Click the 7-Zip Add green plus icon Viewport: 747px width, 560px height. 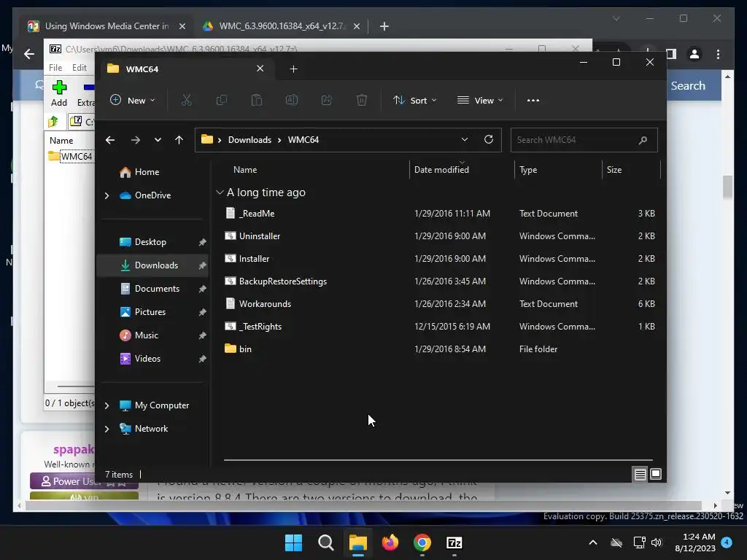point(60,87)
